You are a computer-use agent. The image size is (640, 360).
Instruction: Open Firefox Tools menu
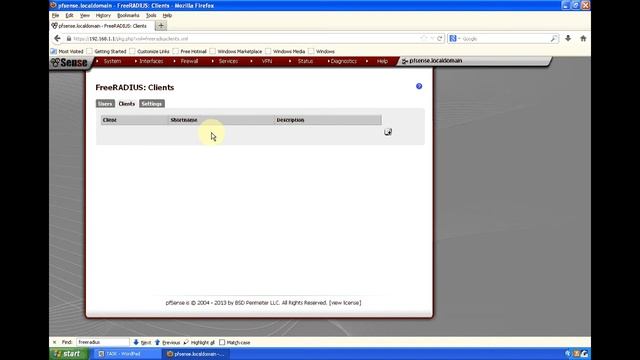click(x=151, y=15)
